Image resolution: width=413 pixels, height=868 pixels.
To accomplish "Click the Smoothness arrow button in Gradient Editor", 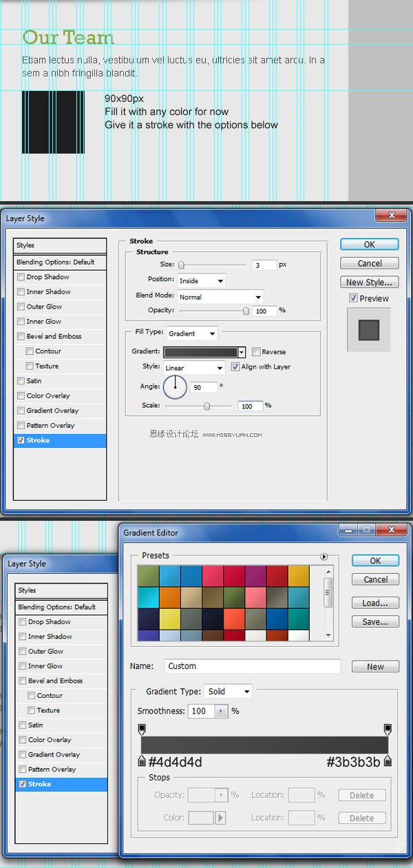I will tap(221, 711).
